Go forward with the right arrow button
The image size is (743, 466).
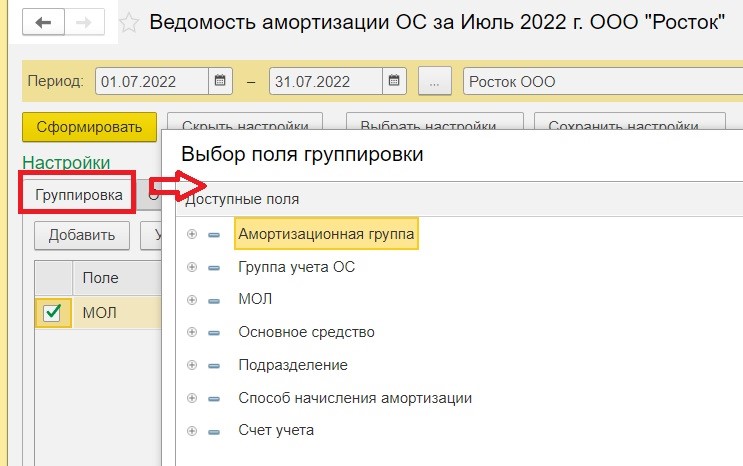(x=84, y=22)
